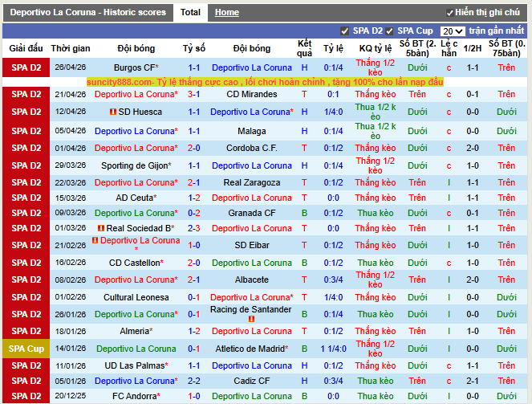Click the 2-2 score against Cadiz CF

click(193, 381)
